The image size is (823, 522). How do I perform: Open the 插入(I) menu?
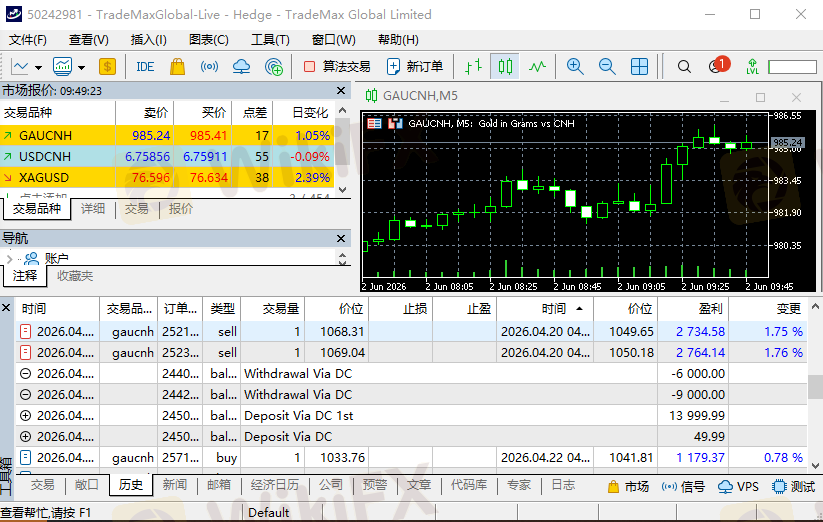(x=149, y=40)
